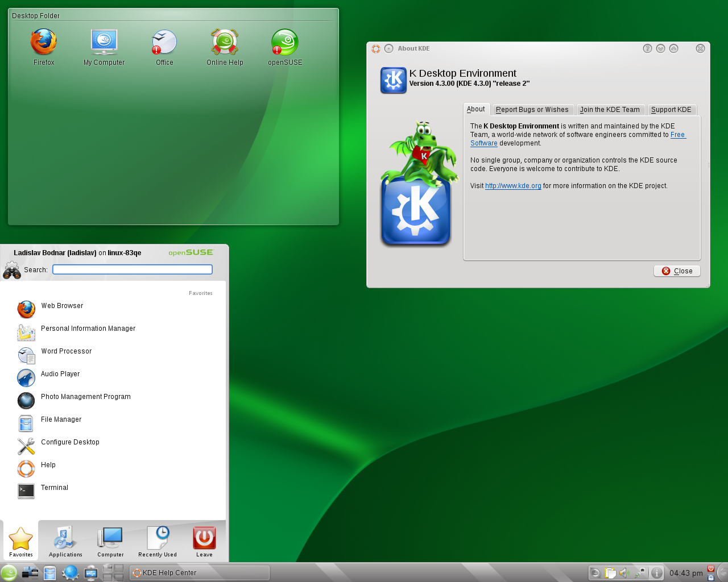This screenshot has width=728, height=582.
Task: Open File Manager from Favorites
Action: click(114, 423)
